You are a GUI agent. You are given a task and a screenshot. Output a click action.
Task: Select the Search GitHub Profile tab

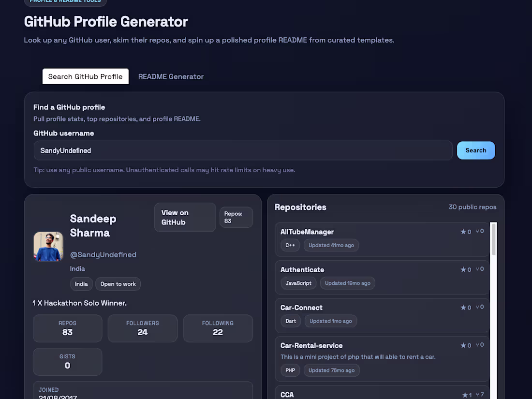[x=85, y=76]
